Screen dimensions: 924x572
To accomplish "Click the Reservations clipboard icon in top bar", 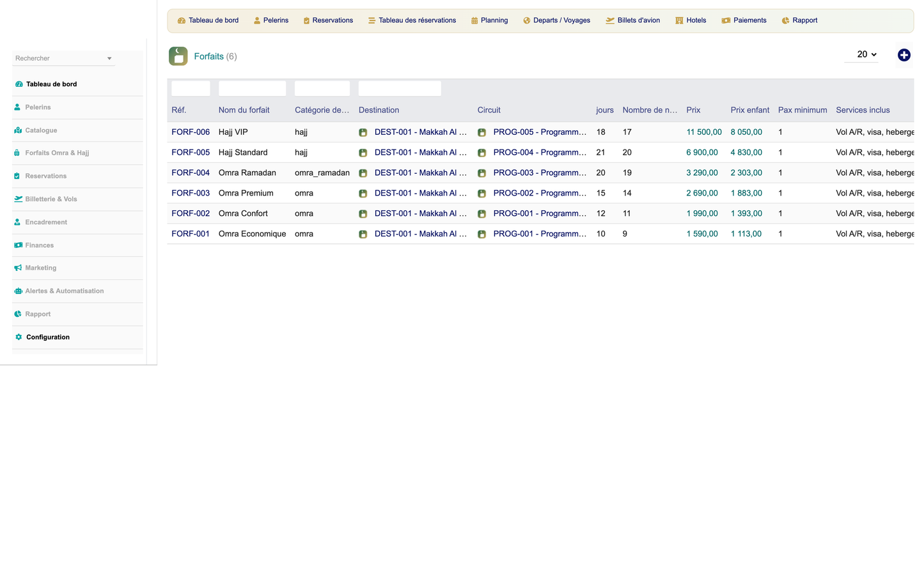I will pos(306,20).
